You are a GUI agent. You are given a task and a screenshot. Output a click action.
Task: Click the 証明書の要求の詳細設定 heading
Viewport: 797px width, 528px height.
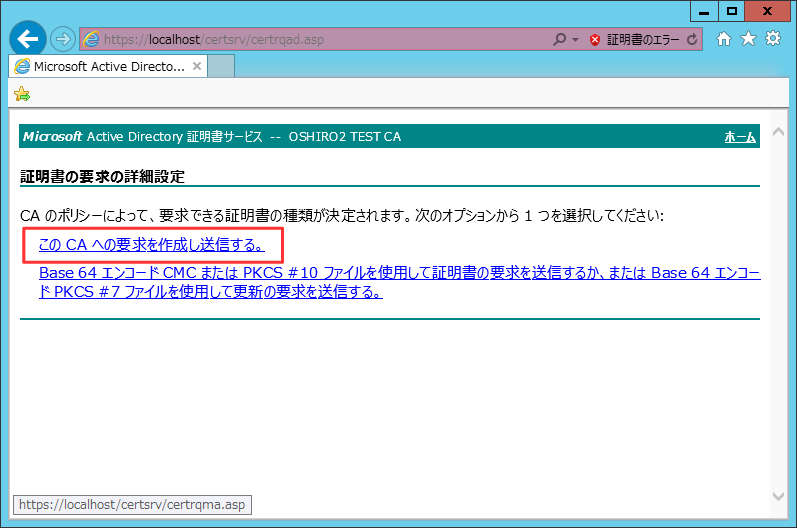102,177
